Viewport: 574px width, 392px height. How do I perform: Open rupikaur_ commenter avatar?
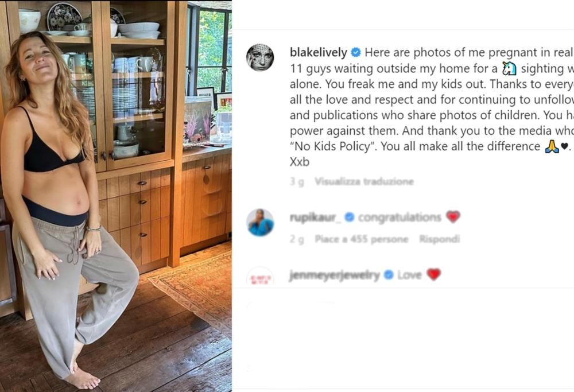pos(260,223)
